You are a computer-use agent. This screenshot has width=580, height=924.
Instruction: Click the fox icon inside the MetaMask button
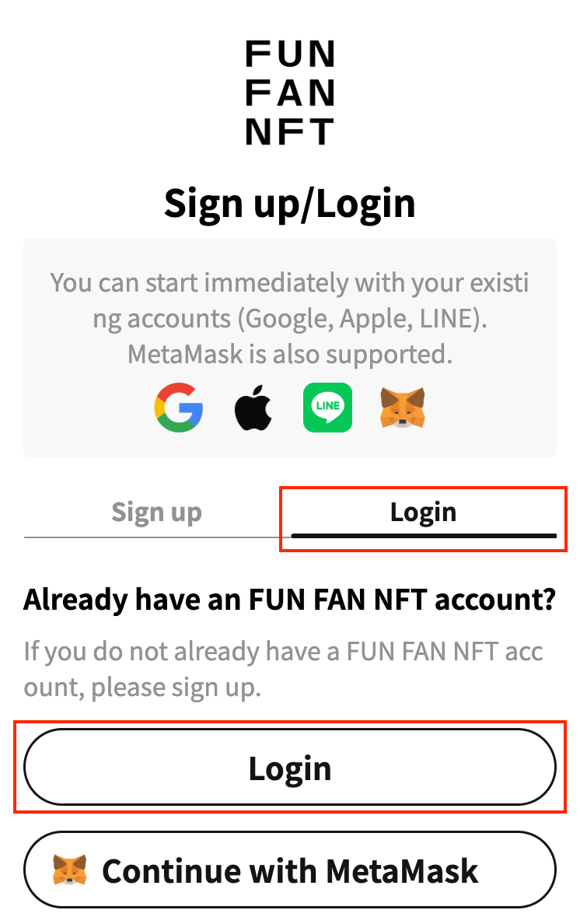click(70, 870)
